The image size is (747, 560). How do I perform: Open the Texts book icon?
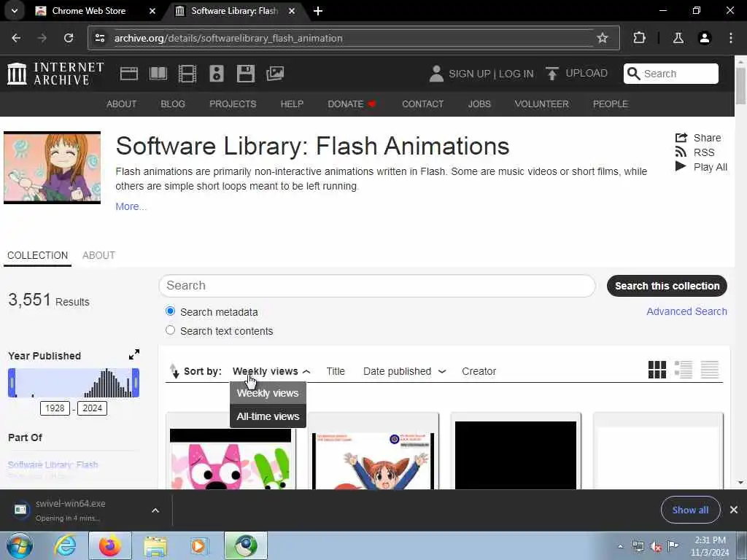click(158, 74)
